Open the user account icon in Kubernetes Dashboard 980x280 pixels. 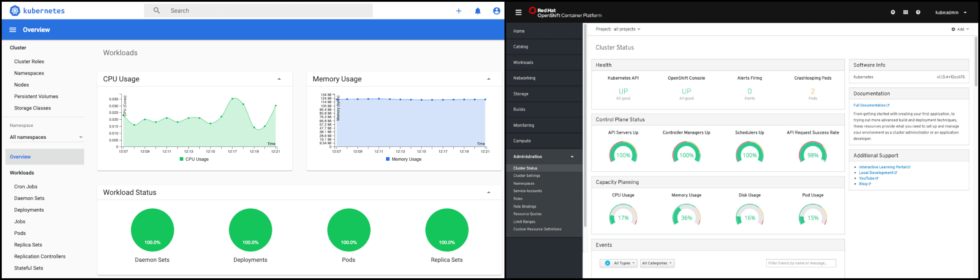[x=497, y=11]
